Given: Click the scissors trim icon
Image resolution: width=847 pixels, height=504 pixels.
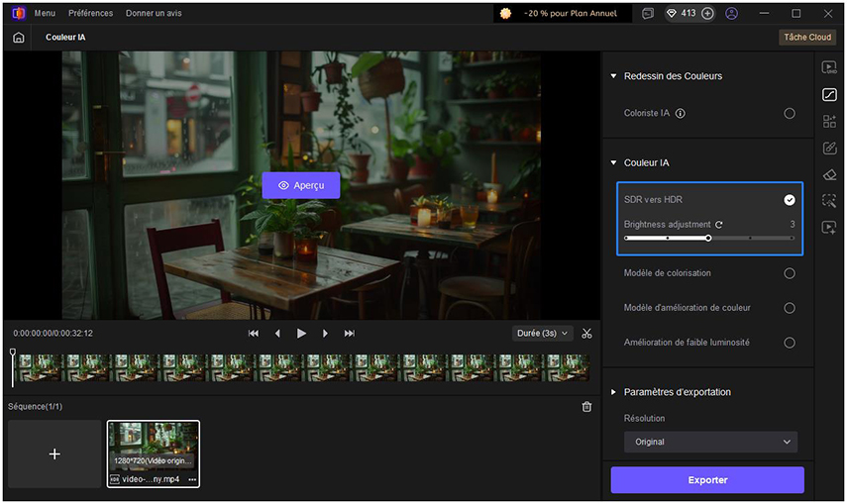Looking at the screenshot, I should coord(586,334).
